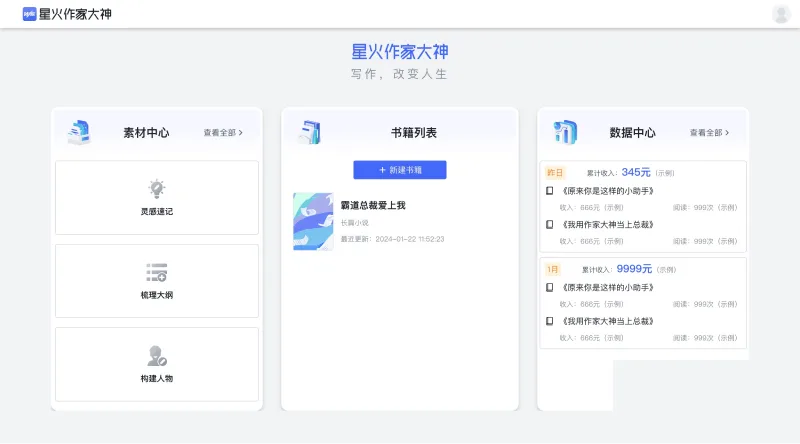Click the 9999元 cumulative income value
800x444 pixels.
[634, 269]
